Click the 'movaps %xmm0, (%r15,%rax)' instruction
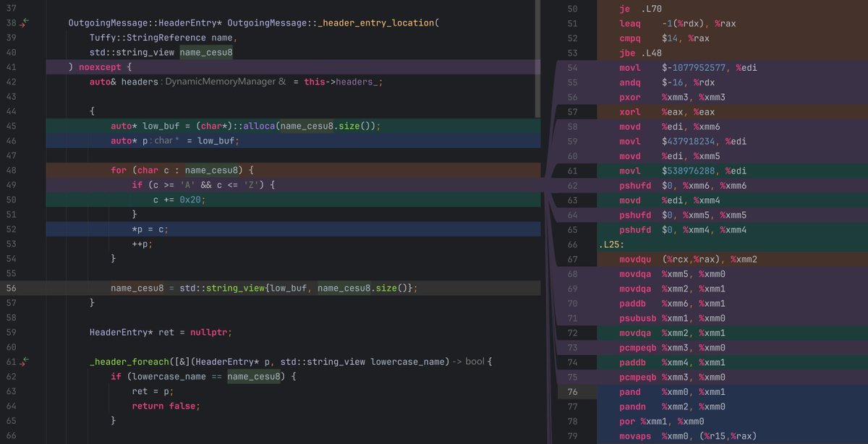 click(x=689, y=437)
